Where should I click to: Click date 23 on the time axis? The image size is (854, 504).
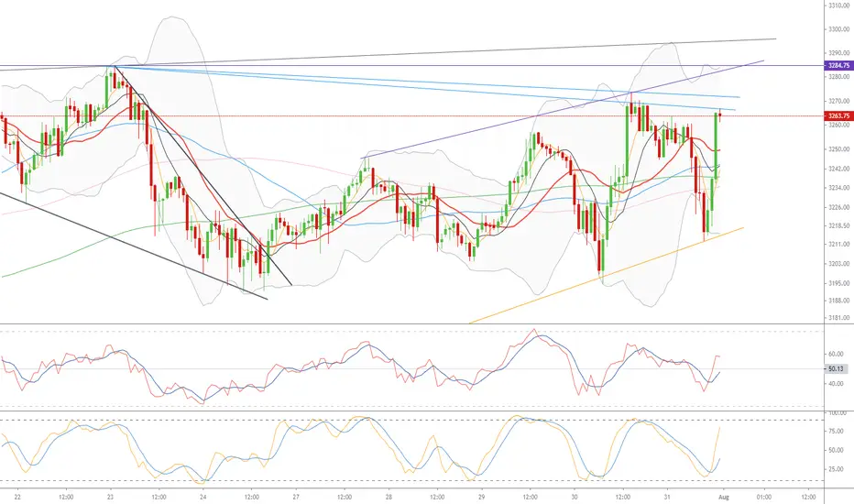pyautogui.click(x=111, y=497)
